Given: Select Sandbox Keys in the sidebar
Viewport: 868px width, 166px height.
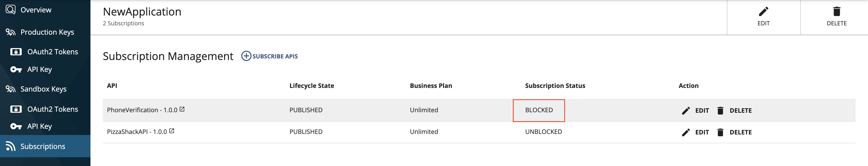Looking at the screenshot, I should pos(43,89).
